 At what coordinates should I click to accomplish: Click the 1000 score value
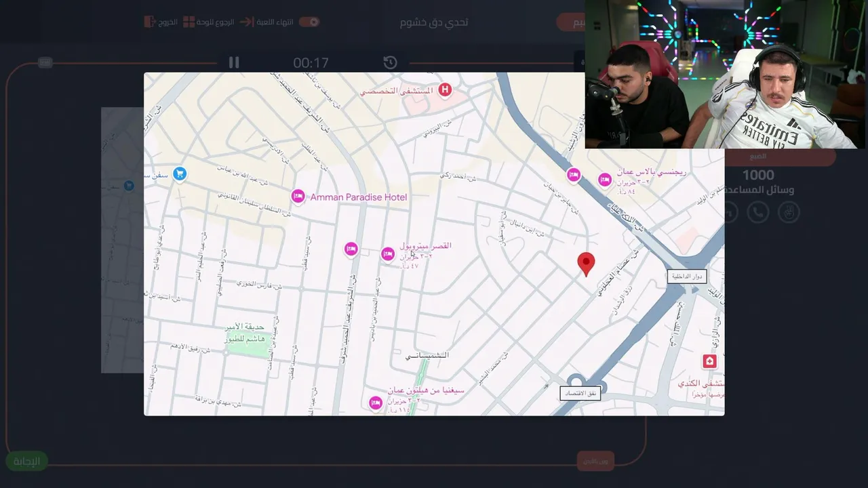(x=758, y=176)
